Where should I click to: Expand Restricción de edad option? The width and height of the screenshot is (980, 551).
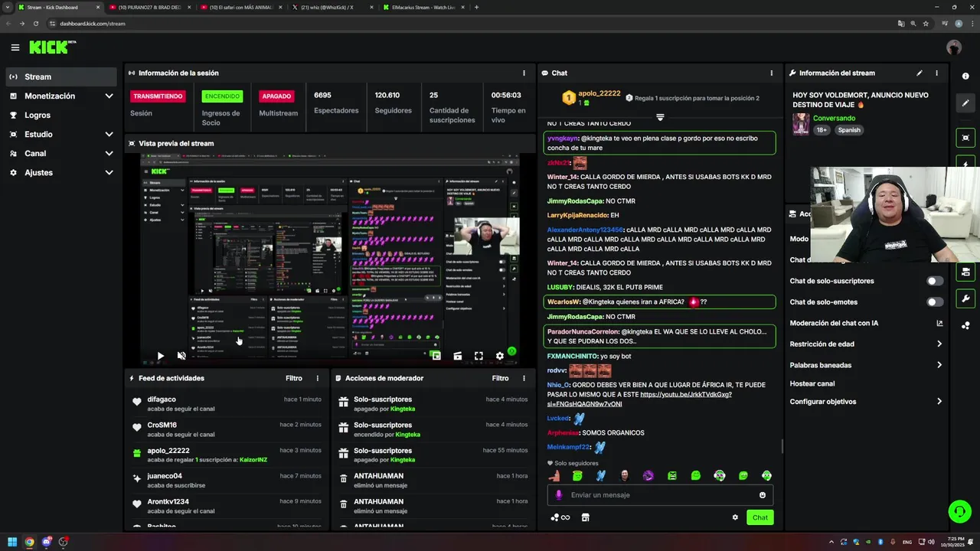coord(866,344)
